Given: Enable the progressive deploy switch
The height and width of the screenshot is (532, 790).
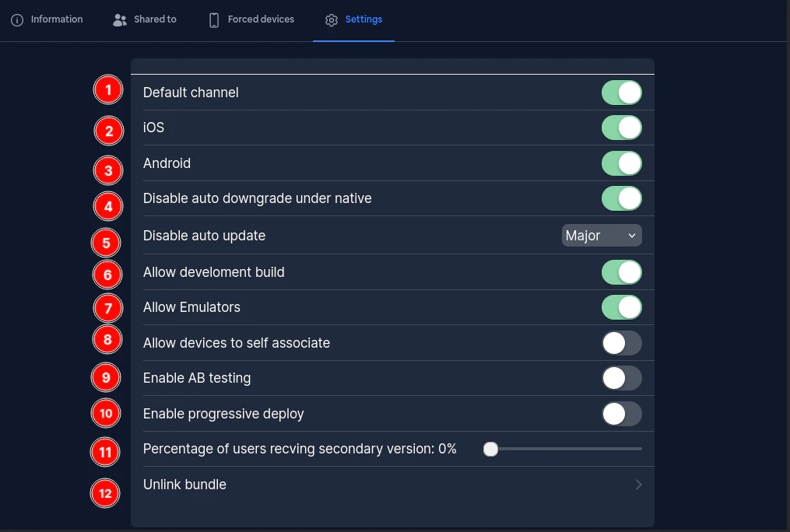Looking at the screenshot, I should (x=621, y=414).
